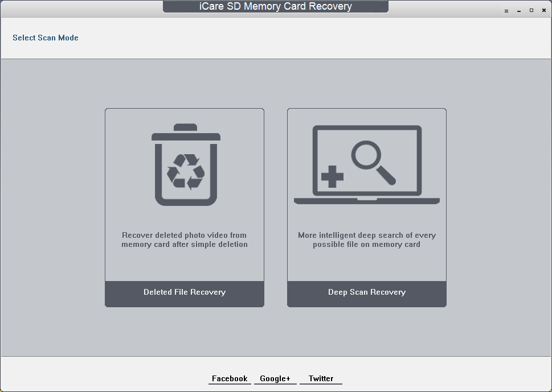Viewport: 552px width, 392px height.
Task: Open the Google+ link
Action: (275, 379)
